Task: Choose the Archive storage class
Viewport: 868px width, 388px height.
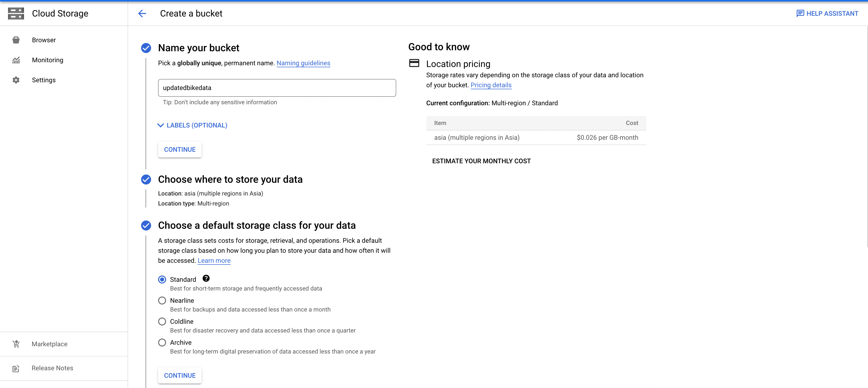Action: click(x=162, y=342)
